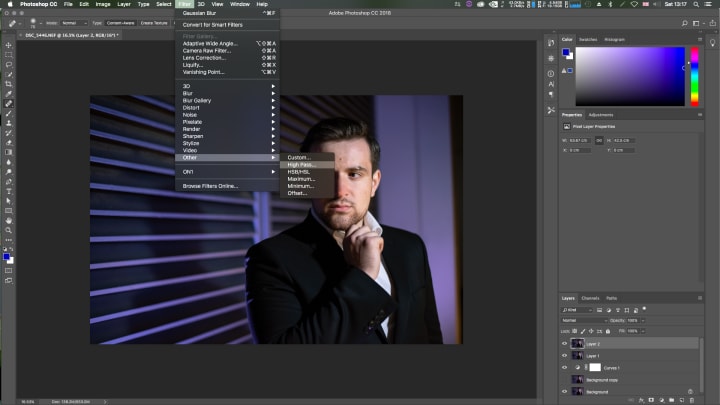Open the layer Opacity dropdown arrow

click(643, 321)
